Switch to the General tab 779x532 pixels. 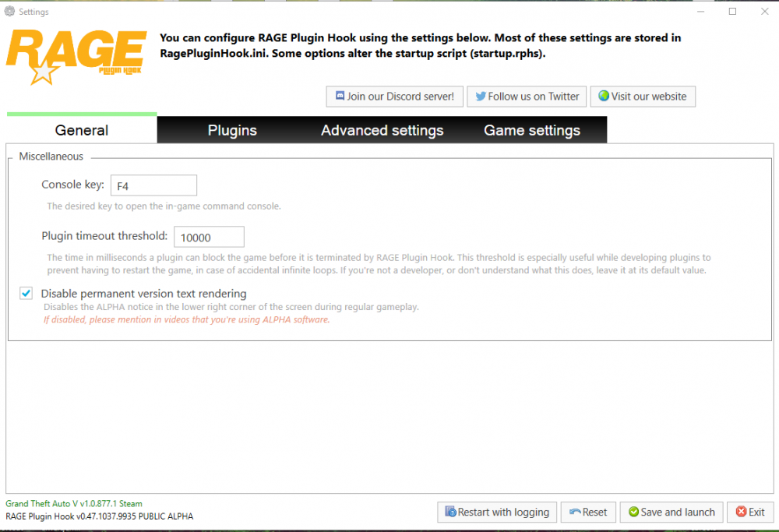click(82, 130)
